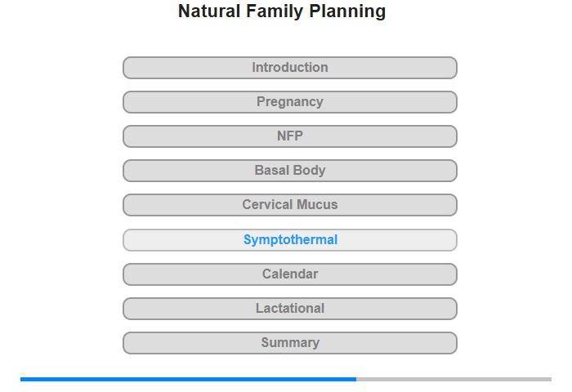Navigate to the Calendar section
Viewport: 572px width, 392px height.
290,274
